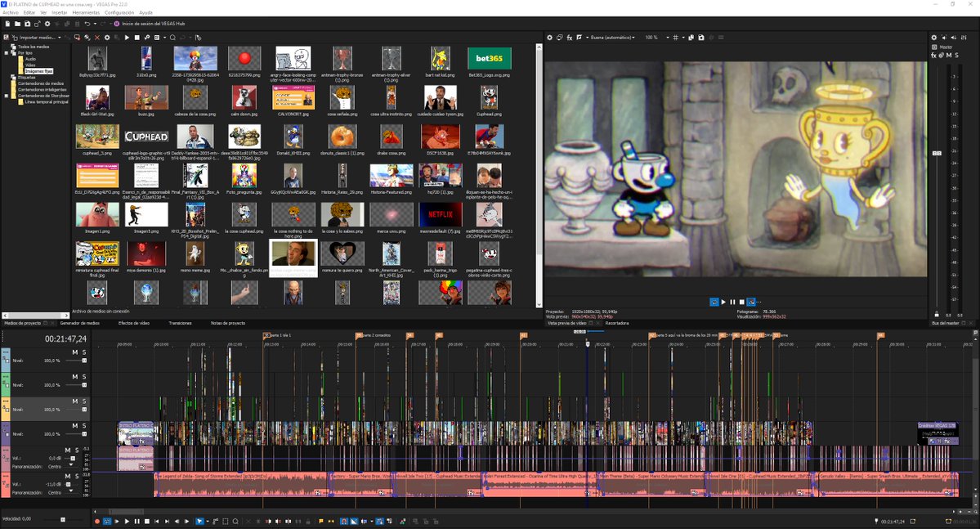Switch to the Transiciones tab
The width and height of the screenshot is (980, 529).
(x=180, y=323)
